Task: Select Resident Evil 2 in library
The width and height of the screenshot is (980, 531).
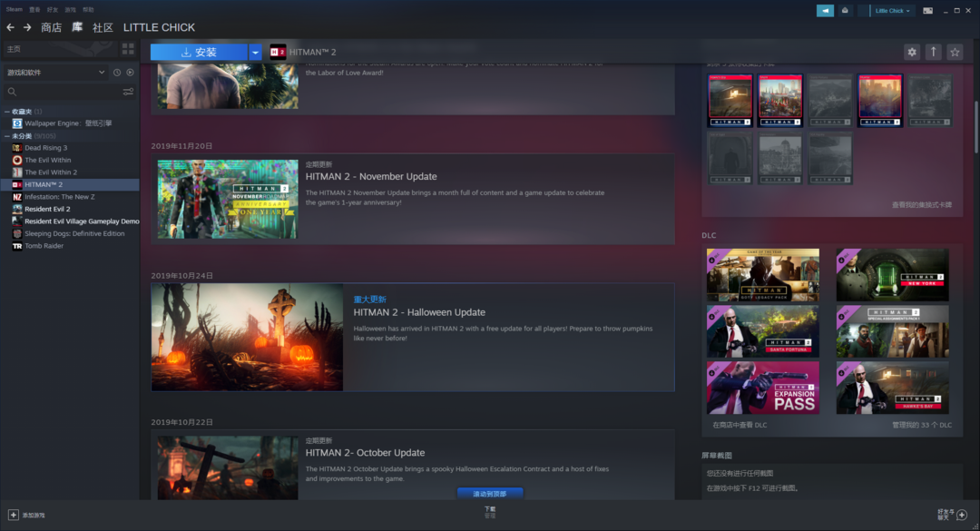Action: point(69,209)
